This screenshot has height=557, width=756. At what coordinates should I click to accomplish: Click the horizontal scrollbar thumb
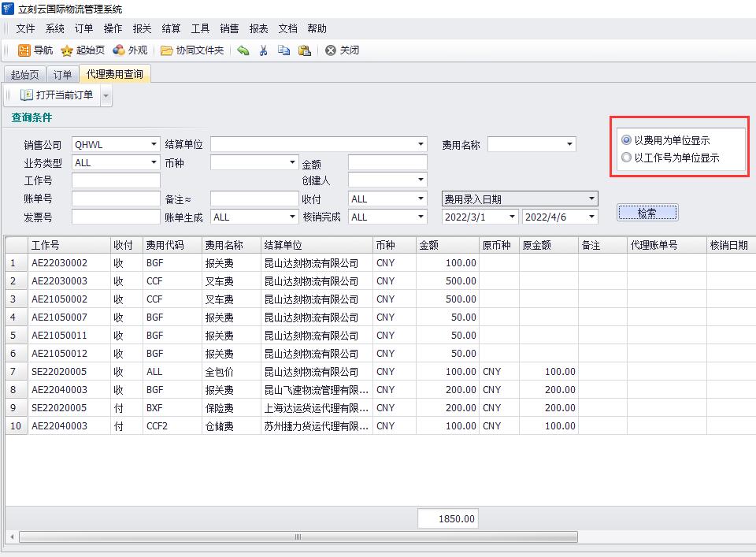(x=298, y=537)
